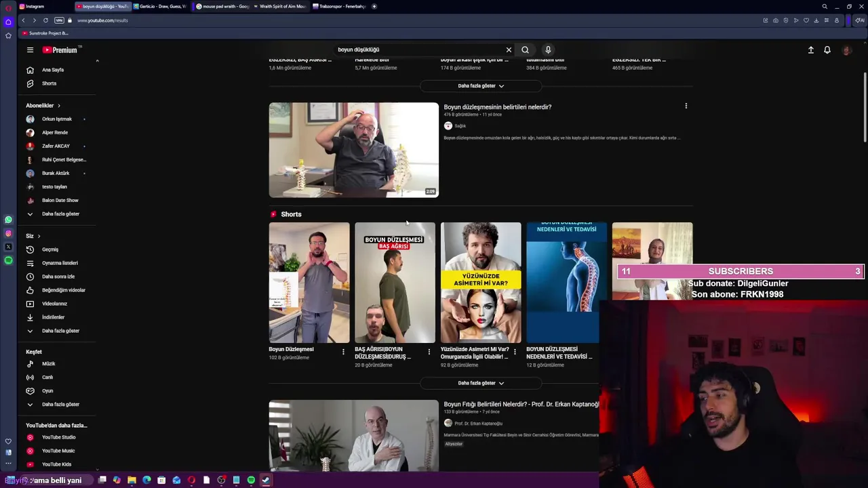Open YouTube Music link
Screen dimensions: 868x488
pyautogui.click(x=57, y=451)
